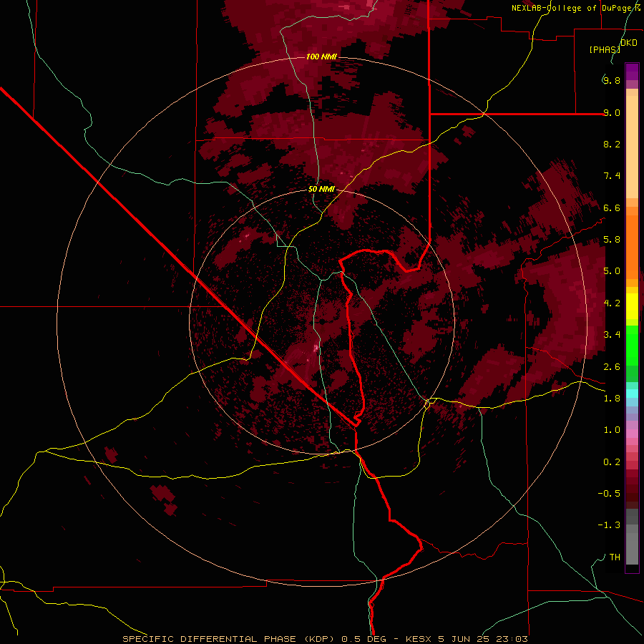Click the -1.3 scale value
This screenshot has width=644, height=644.
tap(609, 525)
